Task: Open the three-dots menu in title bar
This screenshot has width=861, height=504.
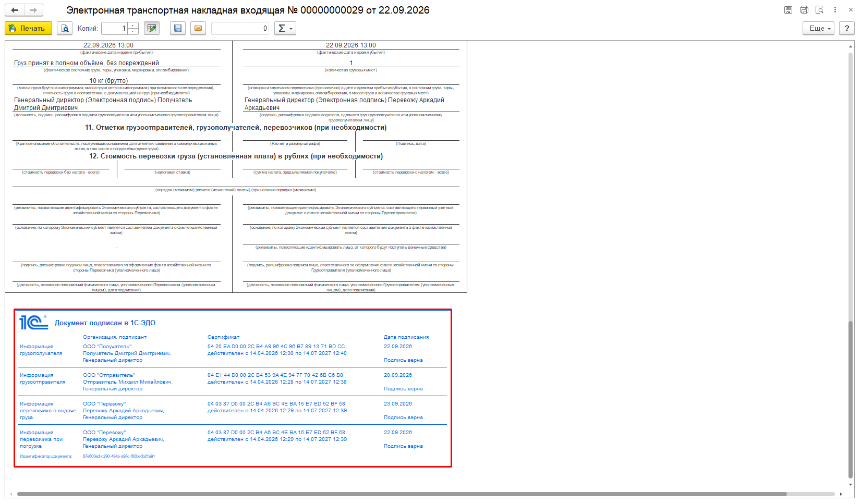Action: point(835,10)
